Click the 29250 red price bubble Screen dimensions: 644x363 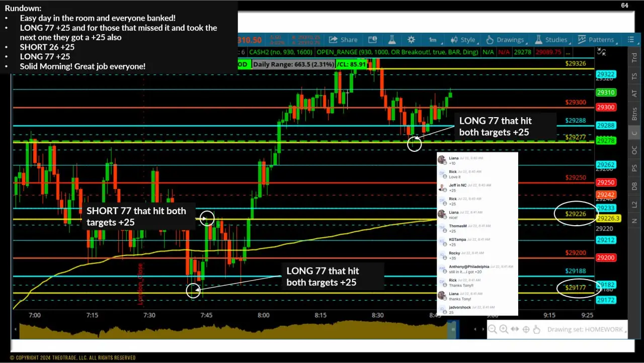(x=606, y=183)
